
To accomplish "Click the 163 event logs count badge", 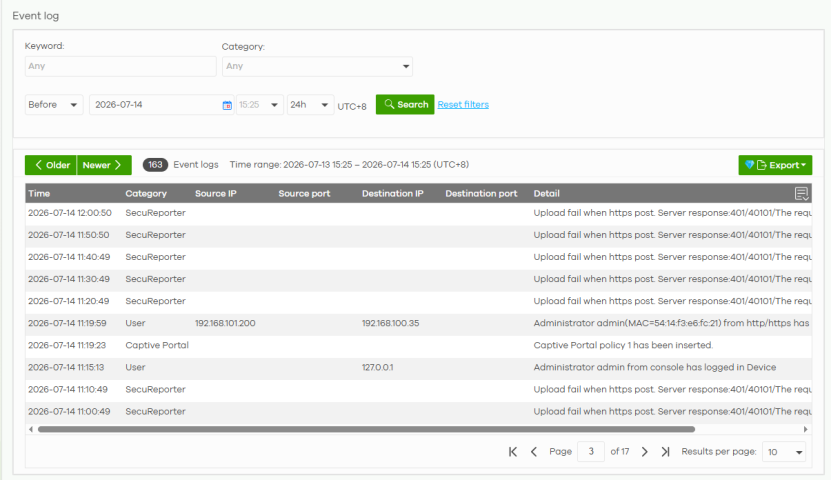I will coord(155,165).
